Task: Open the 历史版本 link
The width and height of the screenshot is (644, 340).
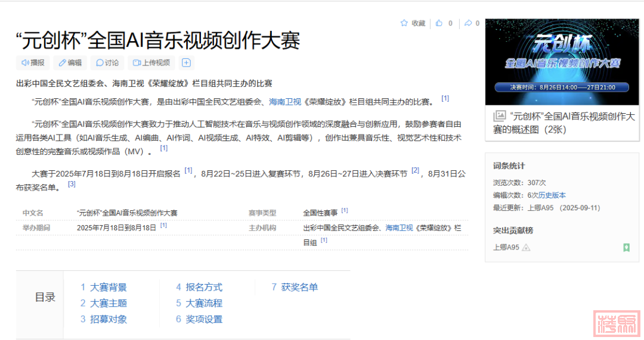Action: click(x=552, y=195)
